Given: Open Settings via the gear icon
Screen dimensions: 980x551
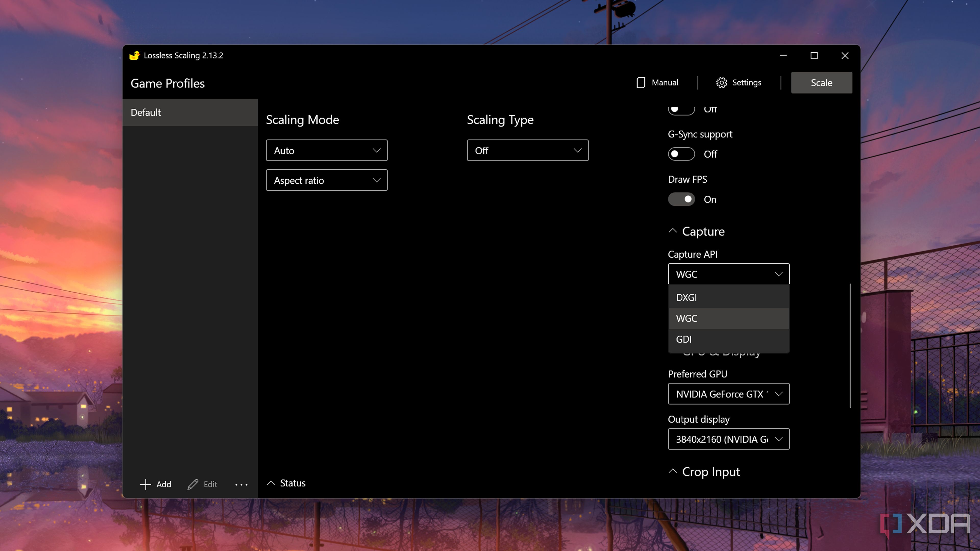Looking at the screenshot, I should (x=721, y=82).
